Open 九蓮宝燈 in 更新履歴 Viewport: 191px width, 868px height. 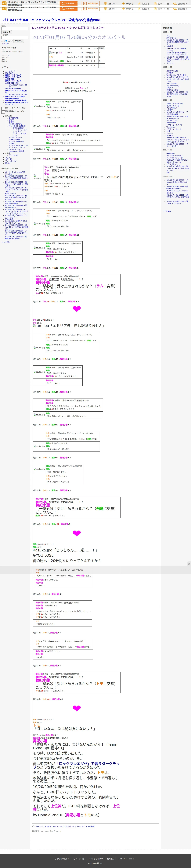coord(170,46)
